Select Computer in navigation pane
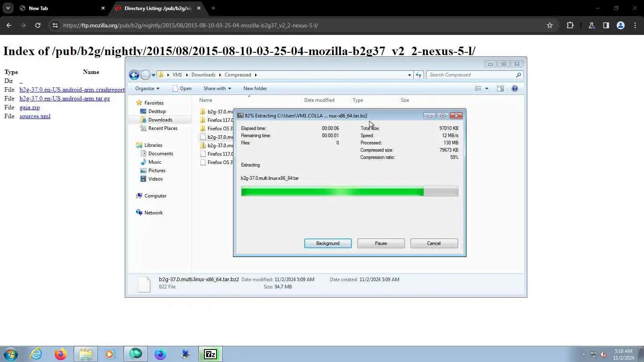The height and width of the screenshot is (362, 644). 155,196
